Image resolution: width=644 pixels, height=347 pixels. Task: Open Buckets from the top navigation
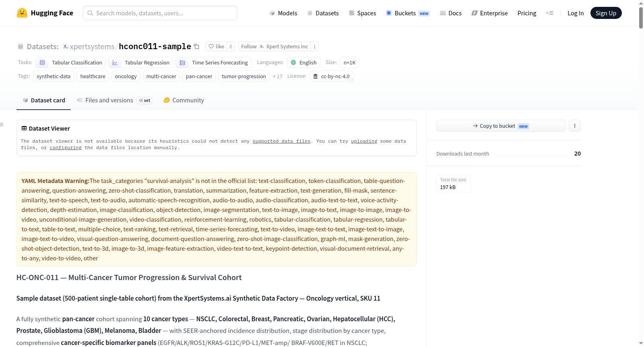coord(408,13)
